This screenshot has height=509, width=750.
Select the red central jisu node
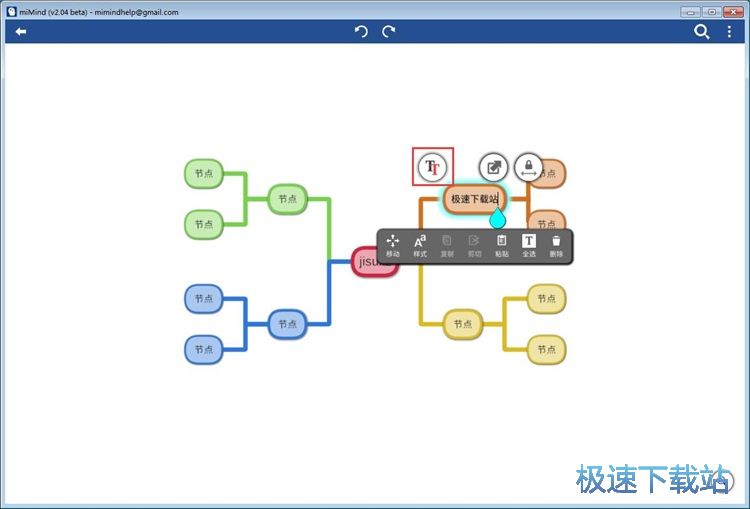tap(364, 262)
